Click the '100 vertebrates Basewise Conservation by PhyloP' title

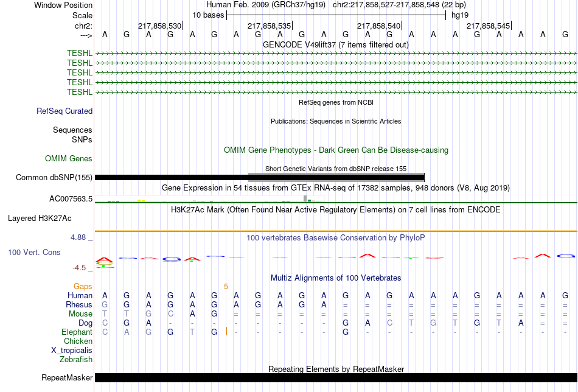[x=335, y=238]
